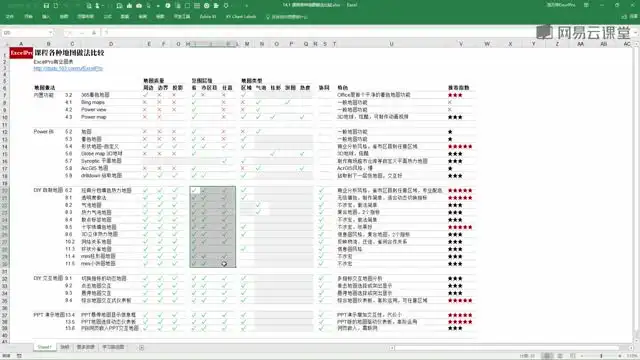Open the 插入 Insert ribbon tab
The height and width of the screenshot is (360, 640).
tap(46, 17)
